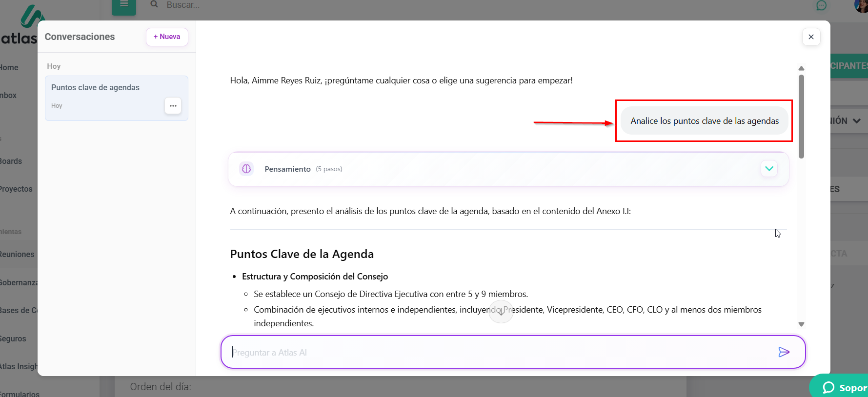The height and width of the screenshot is (397, 868).
Task: Close the Atlas AI dialog
Action: coord(811,37)
